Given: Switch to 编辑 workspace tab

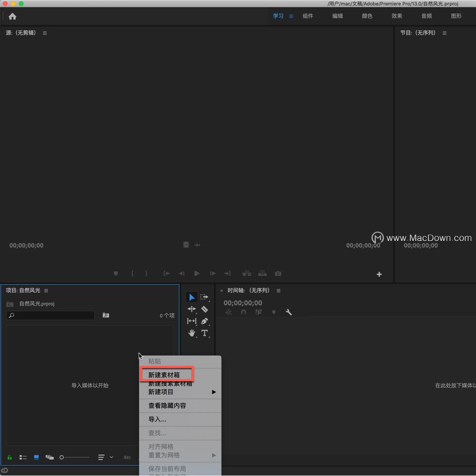Looking at the screenshot, I should (337, 16).
